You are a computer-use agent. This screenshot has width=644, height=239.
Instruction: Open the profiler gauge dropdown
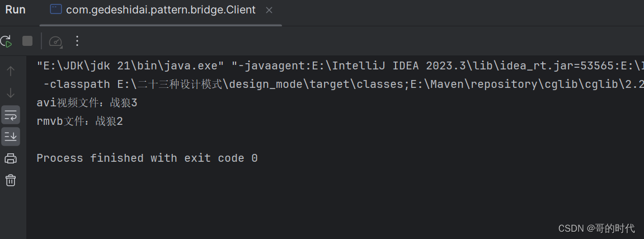(x=55, y=41)
